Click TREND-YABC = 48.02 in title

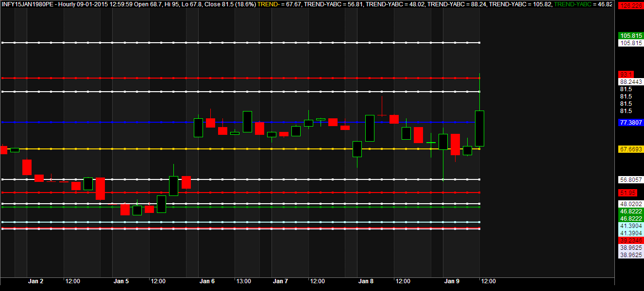click(395, 4)
